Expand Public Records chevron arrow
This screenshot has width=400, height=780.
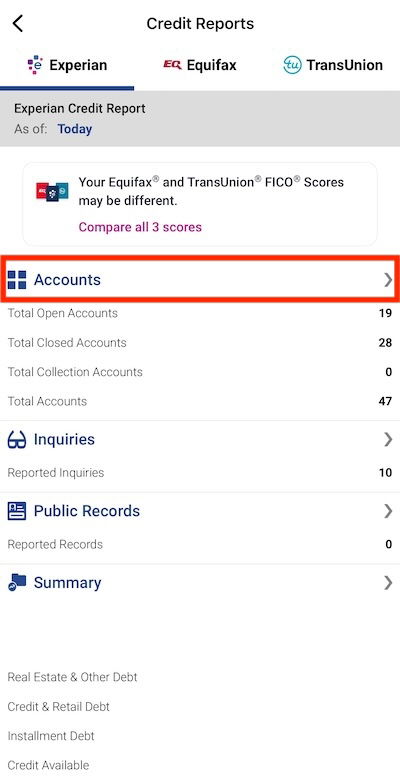point(388,511)
